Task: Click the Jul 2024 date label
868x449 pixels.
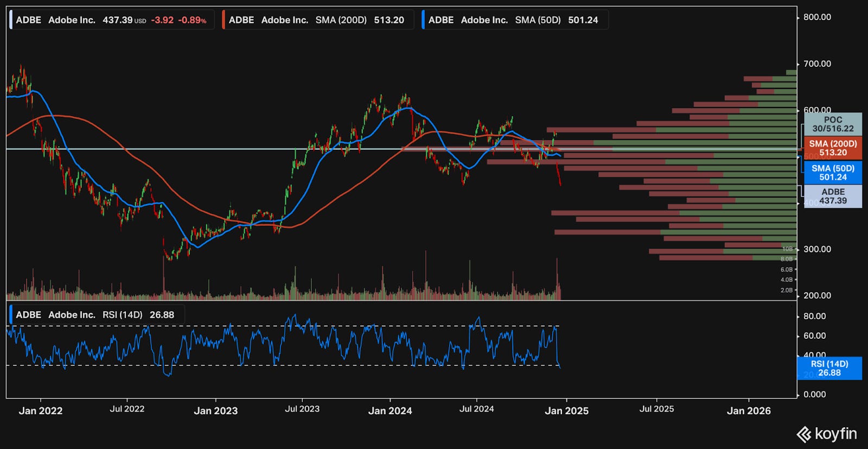Action: [x=476, y=409]
